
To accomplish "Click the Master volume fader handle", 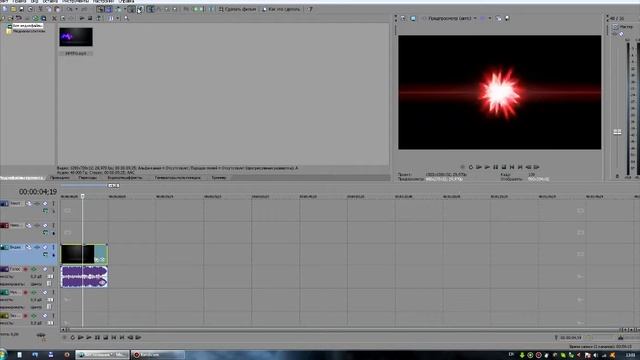I will coord(617,132).
